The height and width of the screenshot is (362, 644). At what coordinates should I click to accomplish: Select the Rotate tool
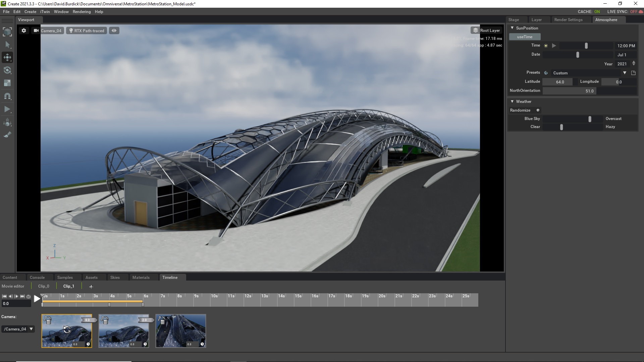coord(7,70)
